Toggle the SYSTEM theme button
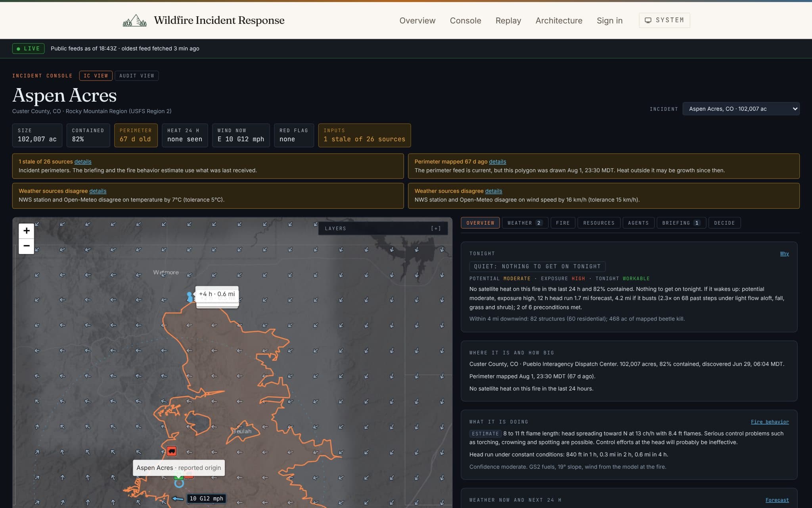812x508 pixels. [664, 20]
